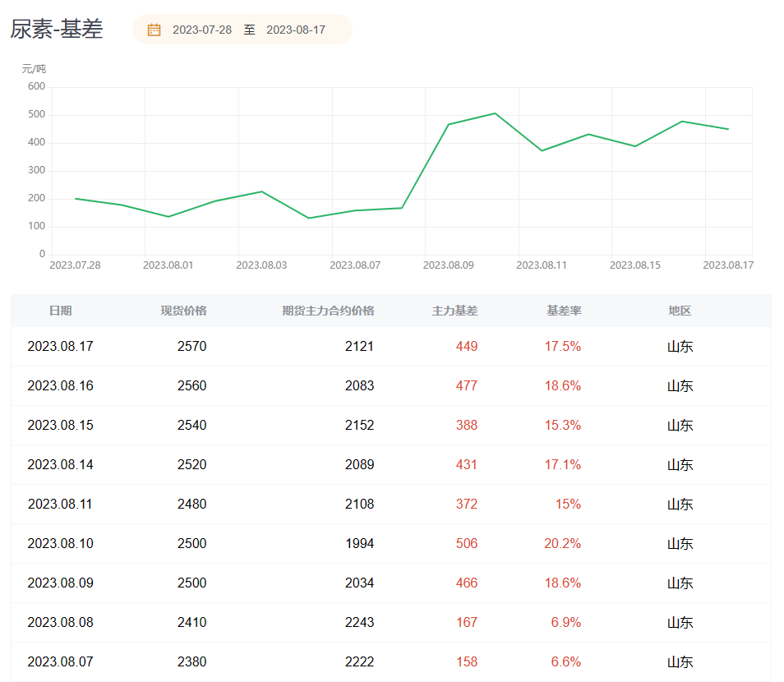Click futures price 2121 cell
This screenshot has width=784, height=682.
pyautogui.click(x=359, y=346)
